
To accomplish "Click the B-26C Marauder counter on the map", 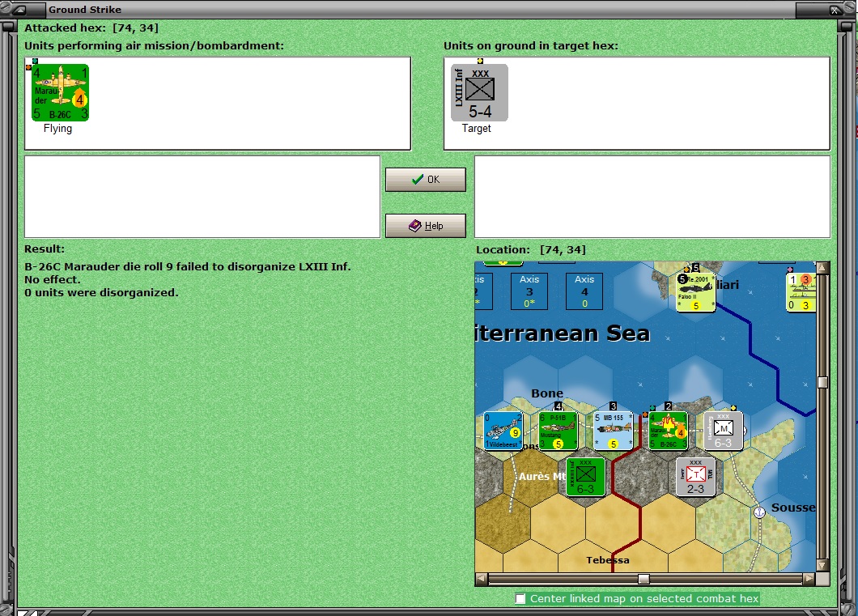I will (668, 431).
